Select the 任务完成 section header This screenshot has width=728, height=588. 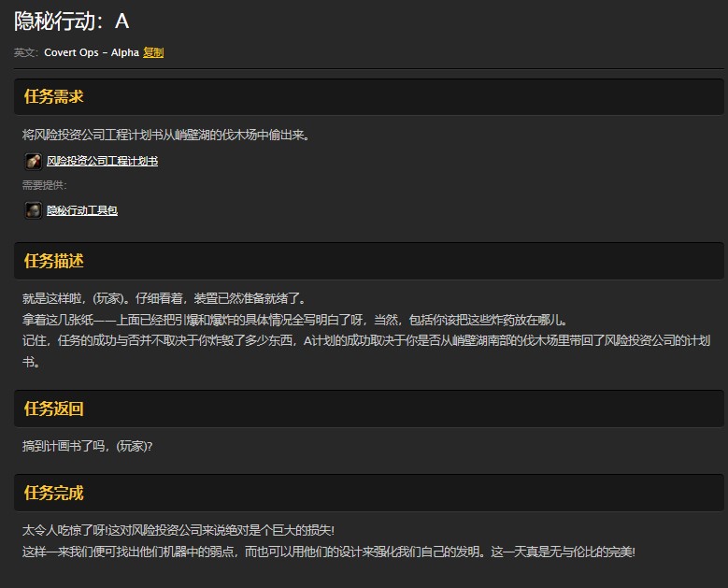pyautogui.click(x=54, y=493)
